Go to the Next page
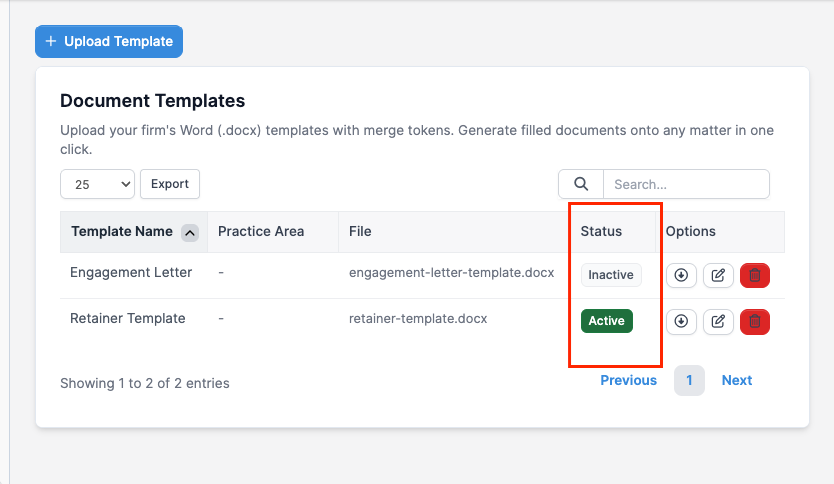 (x=737, y=380)
